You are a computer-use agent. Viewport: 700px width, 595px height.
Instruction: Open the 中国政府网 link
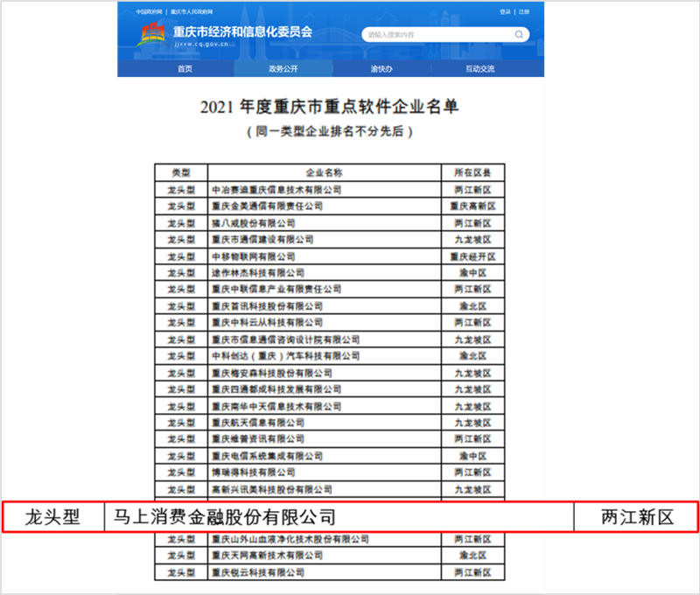pos(150,11)
